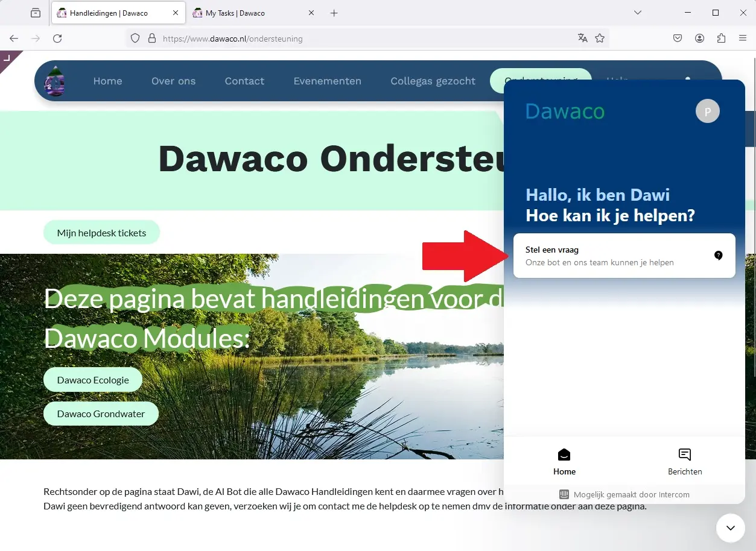Viewport: 756px width, 551px height.
Task: Click Mijn helpdesk tickets button
Action: 101,233
